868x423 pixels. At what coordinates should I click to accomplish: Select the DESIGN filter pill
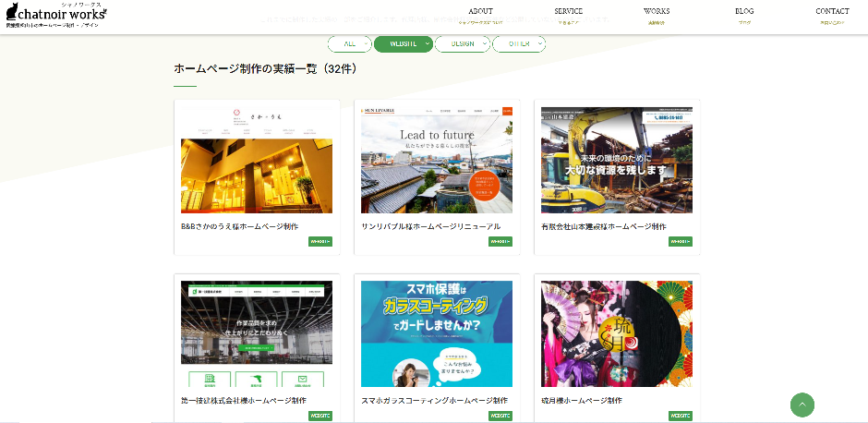point(462,44)
